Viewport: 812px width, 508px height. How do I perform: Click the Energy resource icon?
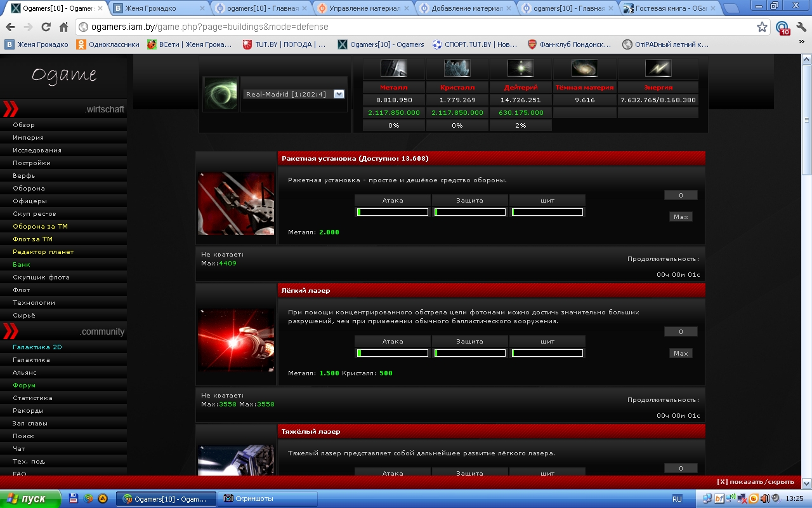[658, 68]
